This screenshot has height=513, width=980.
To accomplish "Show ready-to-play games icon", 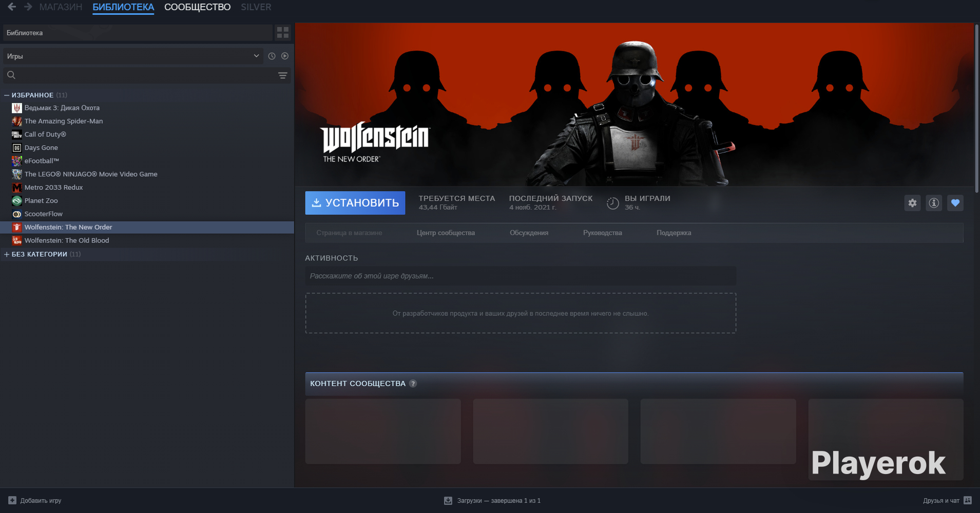I will [x=285, y=56].
